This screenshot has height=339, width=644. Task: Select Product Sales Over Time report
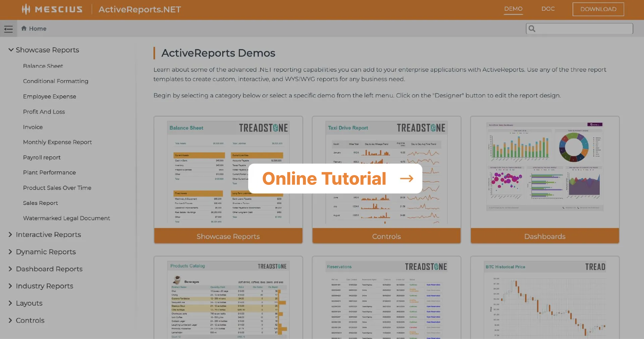tap(57, 188)
